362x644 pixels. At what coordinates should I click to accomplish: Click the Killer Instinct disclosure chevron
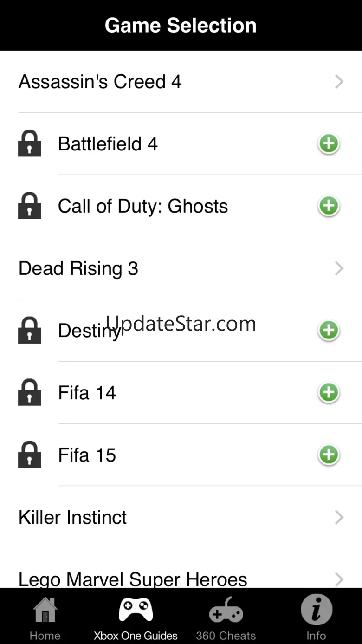(x=339, y=517)
